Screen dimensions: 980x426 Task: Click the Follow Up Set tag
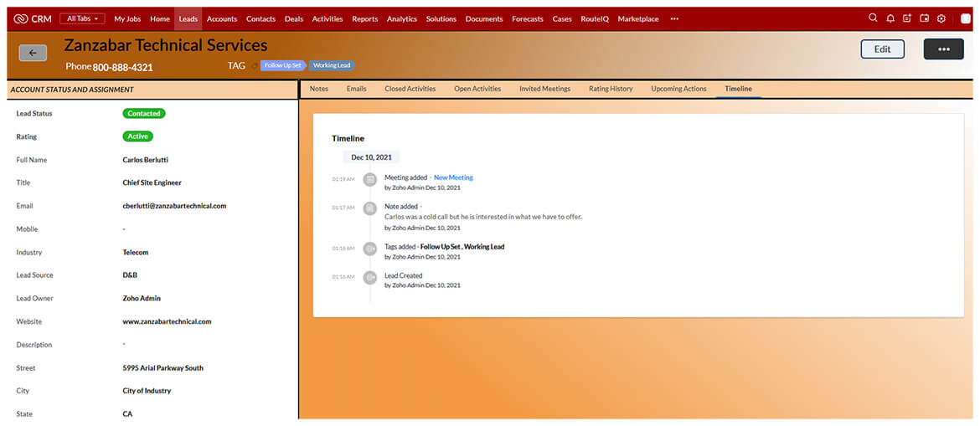point(282,65)
